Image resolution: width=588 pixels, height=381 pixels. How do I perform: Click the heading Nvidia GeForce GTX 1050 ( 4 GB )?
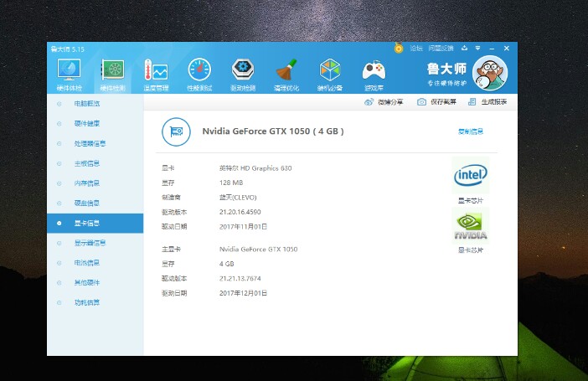[273, 131]
